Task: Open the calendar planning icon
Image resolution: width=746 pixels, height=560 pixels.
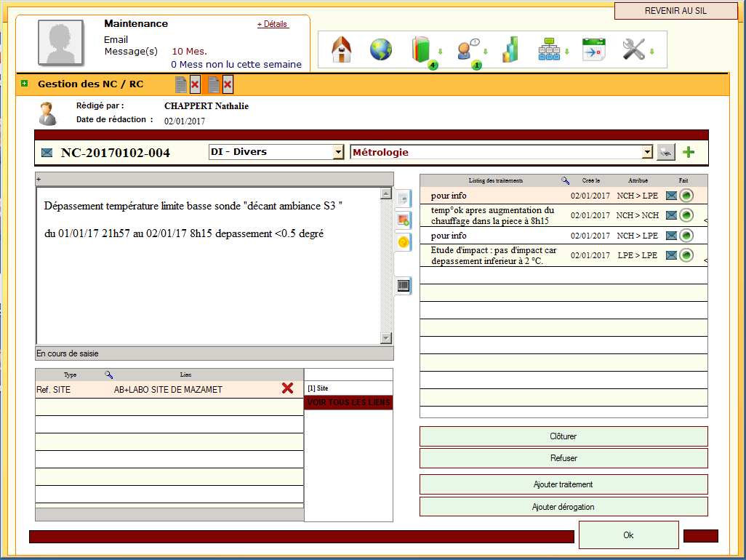Action: (x=593, y=50)
